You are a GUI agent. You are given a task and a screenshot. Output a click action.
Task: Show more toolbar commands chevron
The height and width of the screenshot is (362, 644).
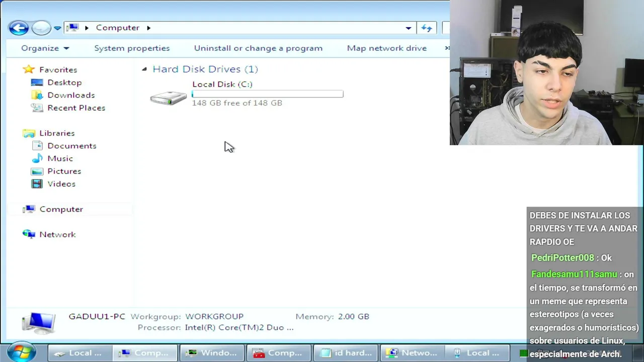(447, 48)
